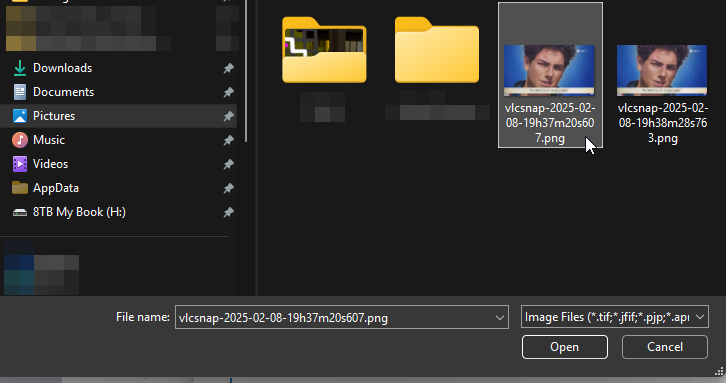Image resolution: width=726 pixels, height=383 pixels.
Task: Click the pin icon next to Documents
Action: tap(228, 93)
